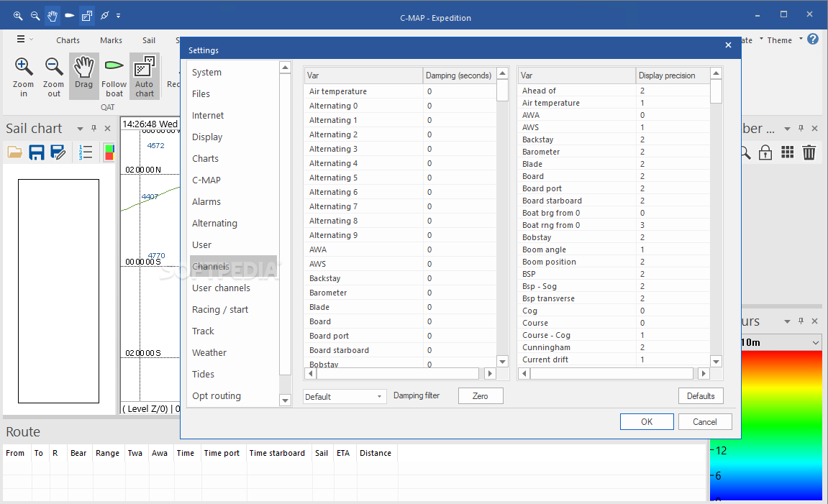This screenshot has width=828, height=504.
Task: Click Zoom in ribbon icon
Action: 23,77
